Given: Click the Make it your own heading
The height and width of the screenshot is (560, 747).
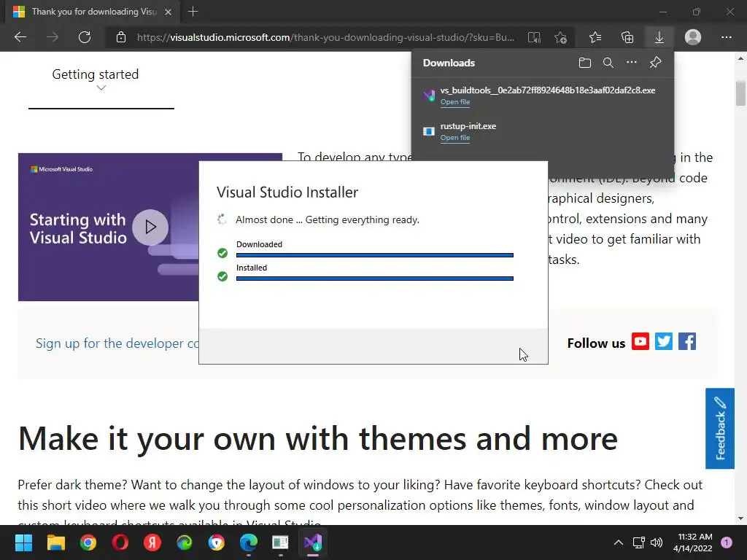Looking at the screenshot, I should [x=318, y=438].
